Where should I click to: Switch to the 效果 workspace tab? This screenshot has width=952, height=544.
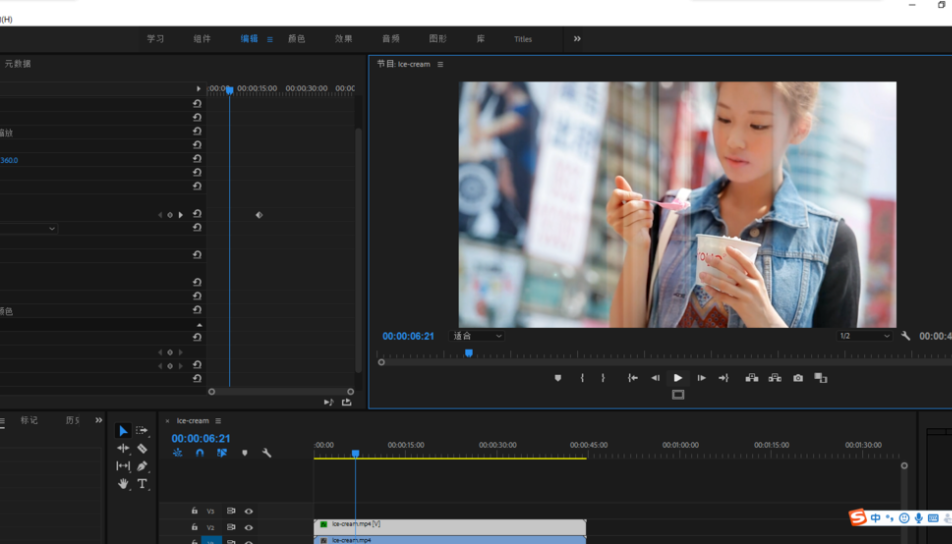coord(344,39)
